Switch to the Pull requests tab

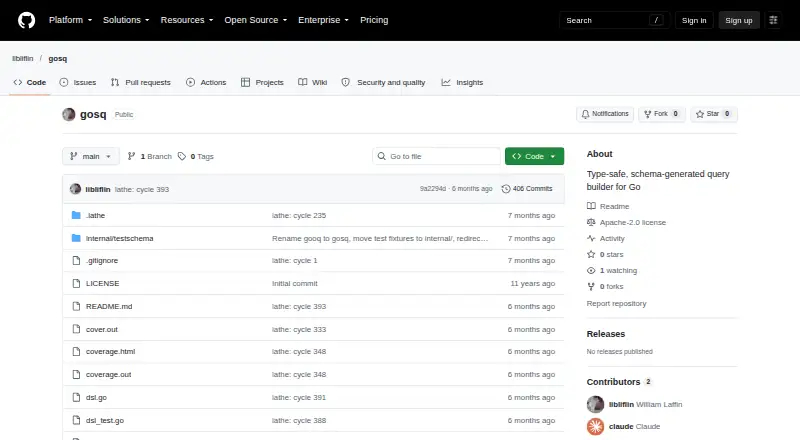click(141, 82)
